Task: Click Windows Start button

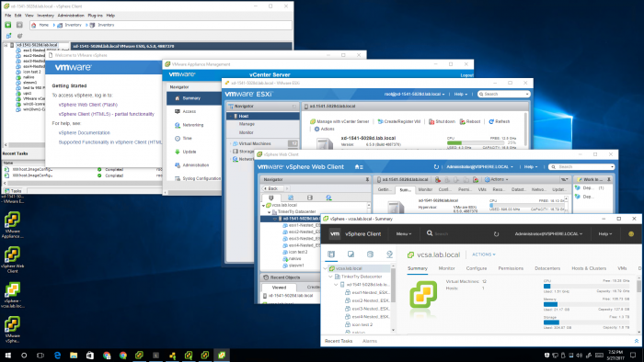Action: [7, 355]
